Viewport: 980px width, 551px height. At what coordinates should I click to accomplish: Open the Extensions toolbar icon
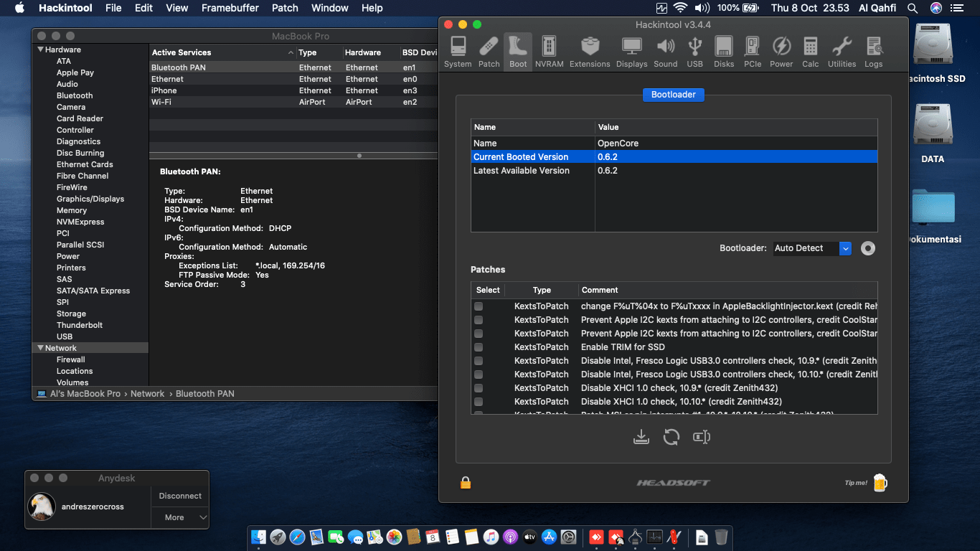(590, 51)
